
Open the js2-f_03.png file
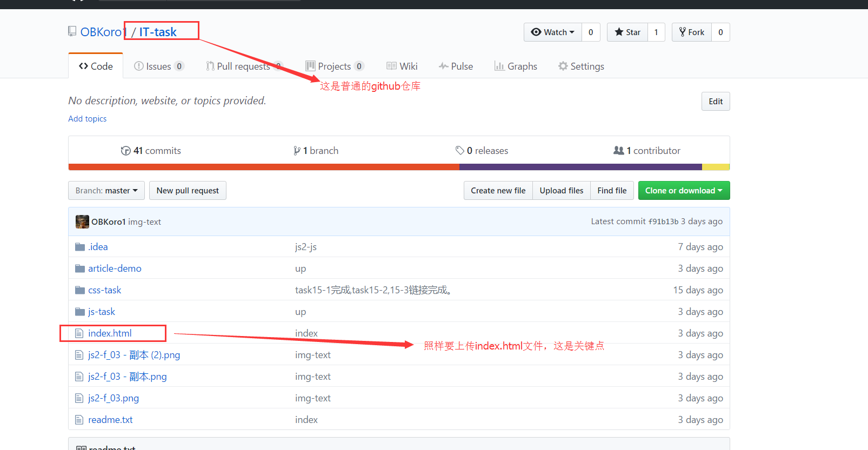(x=113, y=398)
